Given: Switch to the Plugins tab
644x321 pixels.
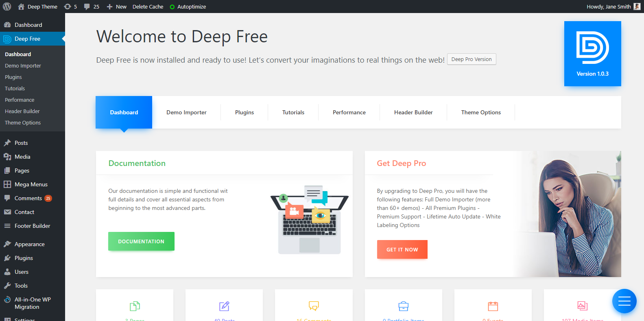Looking at the screenshot, I should 245,112.
